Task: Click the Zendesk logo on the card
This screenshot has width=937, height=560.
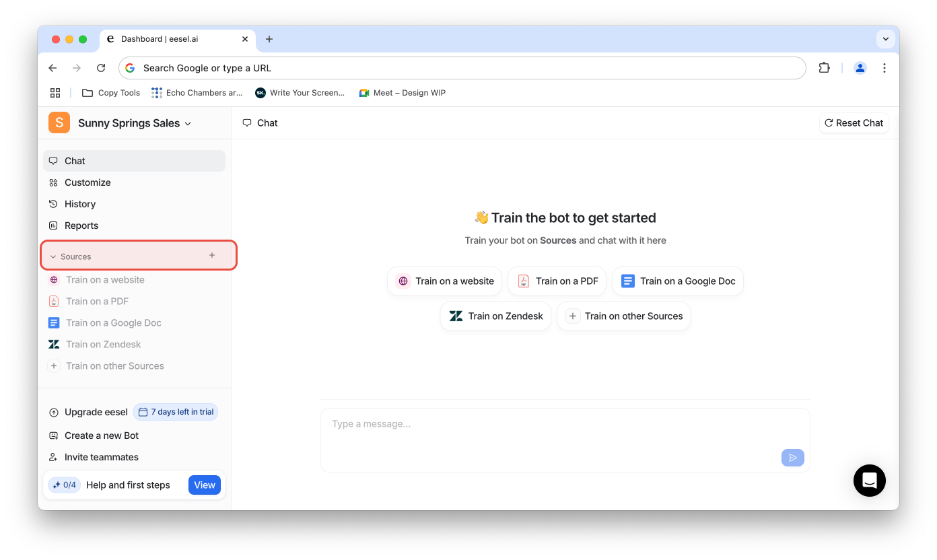Action: 456,316
